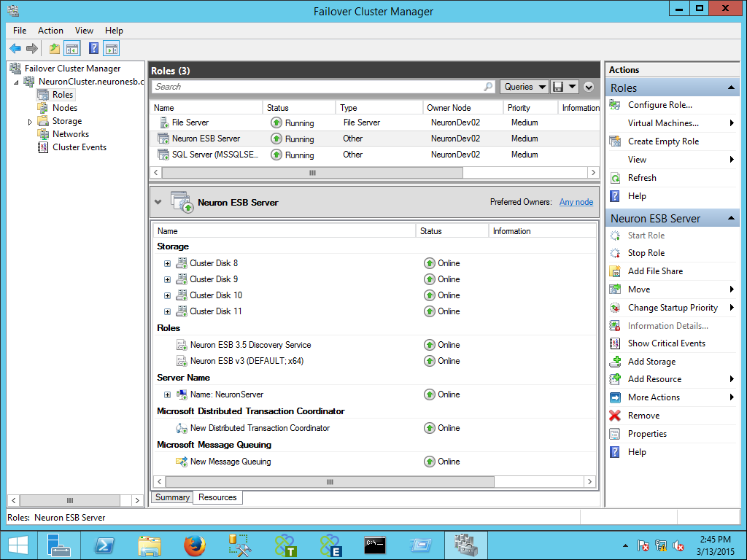Screen dimensions: 747x560
Task: Click the save query disk icon
Action: [x=558, y=87]
